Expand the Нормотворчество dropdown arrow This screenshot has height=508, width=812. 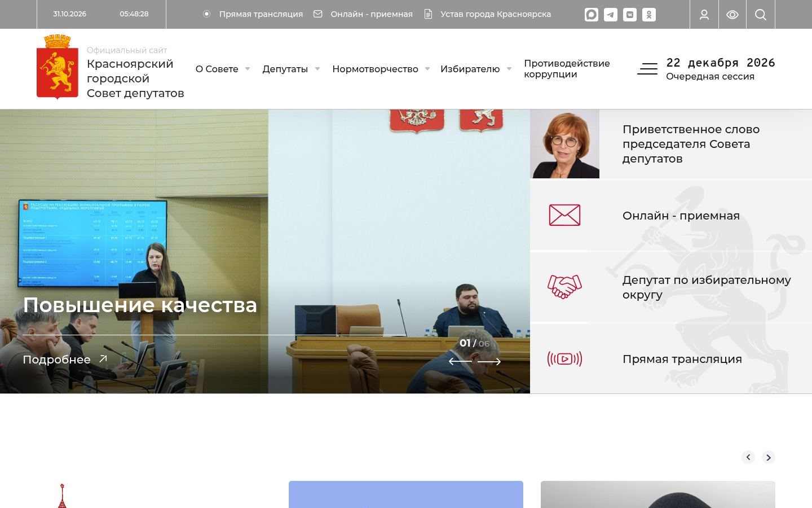coord(427,69)
